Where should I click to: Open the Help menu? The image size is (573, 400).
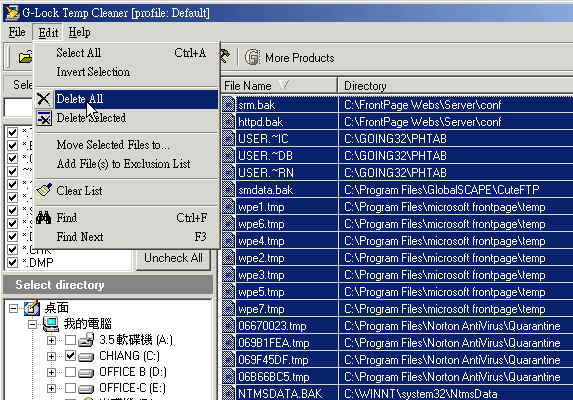coord(79,32)
